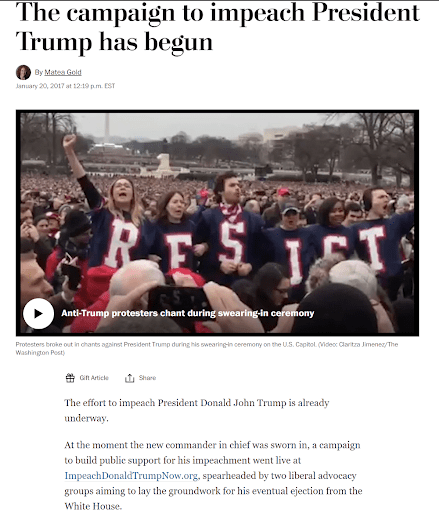Click the letter T shirt in the video
This screenshot has width=439, height=512.
[374, 247]
